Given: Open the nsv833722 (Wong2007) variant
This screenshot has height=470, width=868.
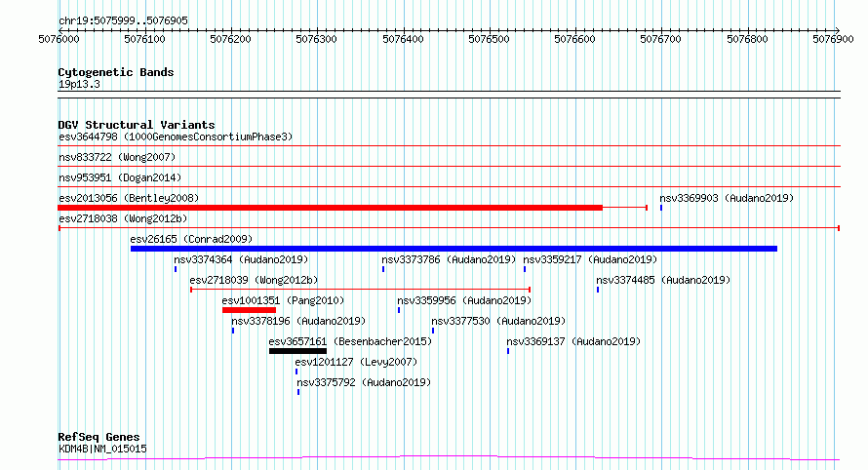Looking at the screenshot, I should [117, 157].
